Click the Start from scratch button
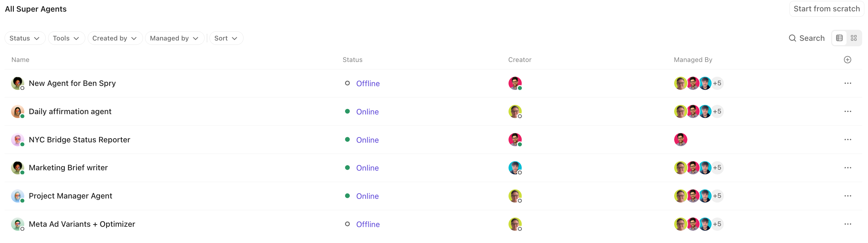The image size is (868, 243). pyautogui.click(x=826, y=8)
